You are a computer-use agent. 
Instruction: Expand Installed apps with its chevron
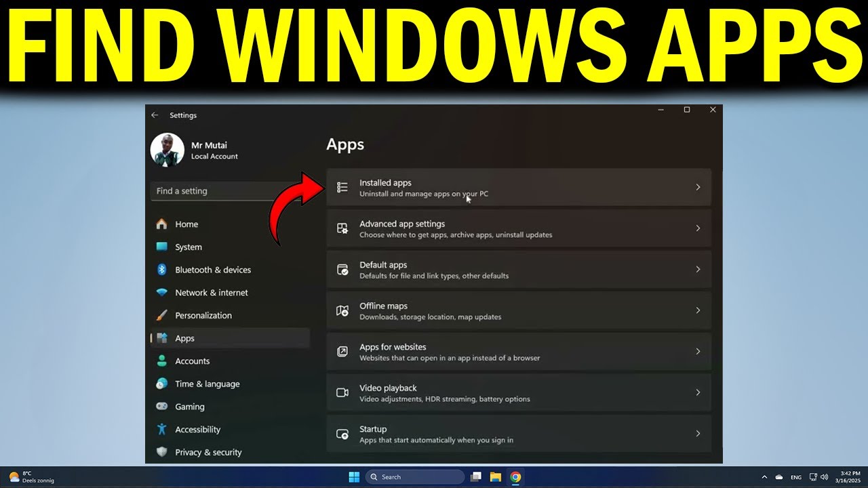698,187
